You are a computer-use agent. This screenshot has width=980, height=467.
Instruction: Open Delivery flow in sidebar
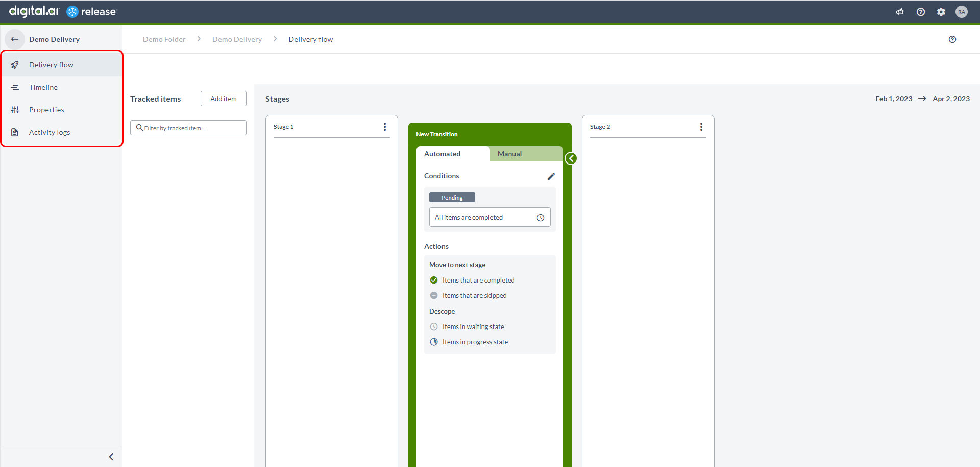tap(61, 65)
